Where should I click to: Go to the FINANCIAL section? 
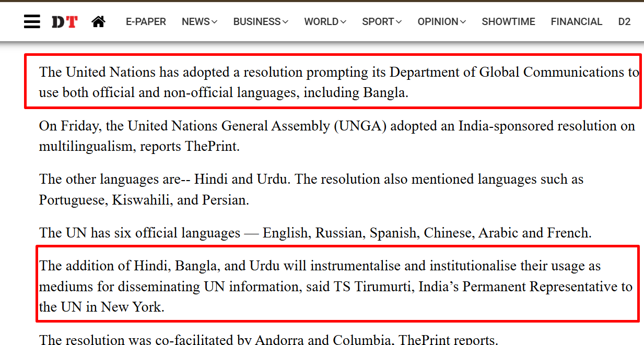pyautogui.click(x=577, y=22)
